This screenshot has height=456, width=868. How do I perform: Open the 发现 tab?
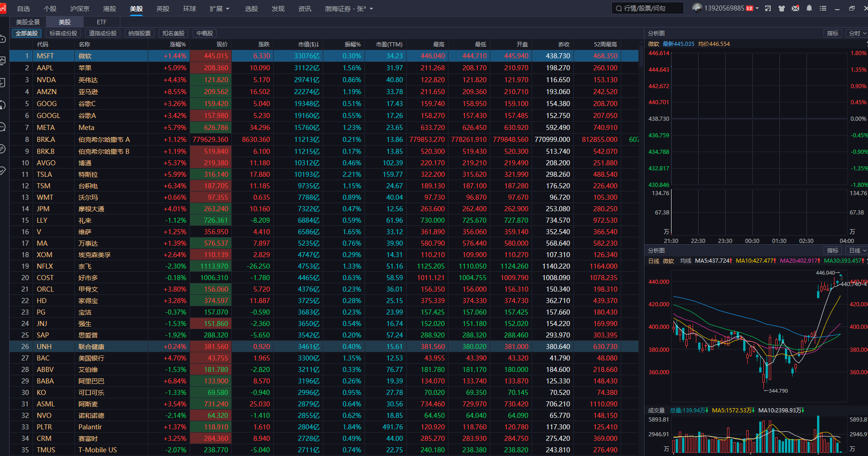click(x=278, y=9)
